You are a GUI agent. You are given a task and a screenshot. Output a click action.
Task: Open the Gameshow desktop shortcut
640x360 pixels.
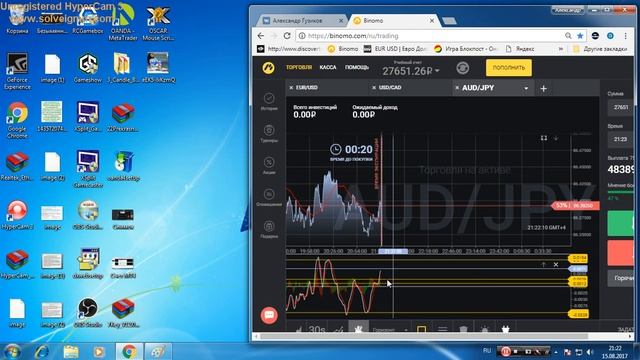88,68
